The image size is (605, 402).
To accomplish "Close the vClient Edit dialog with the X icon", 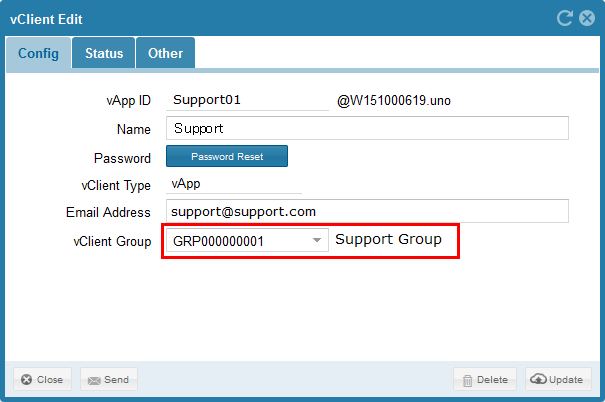I will click(587, 19).
